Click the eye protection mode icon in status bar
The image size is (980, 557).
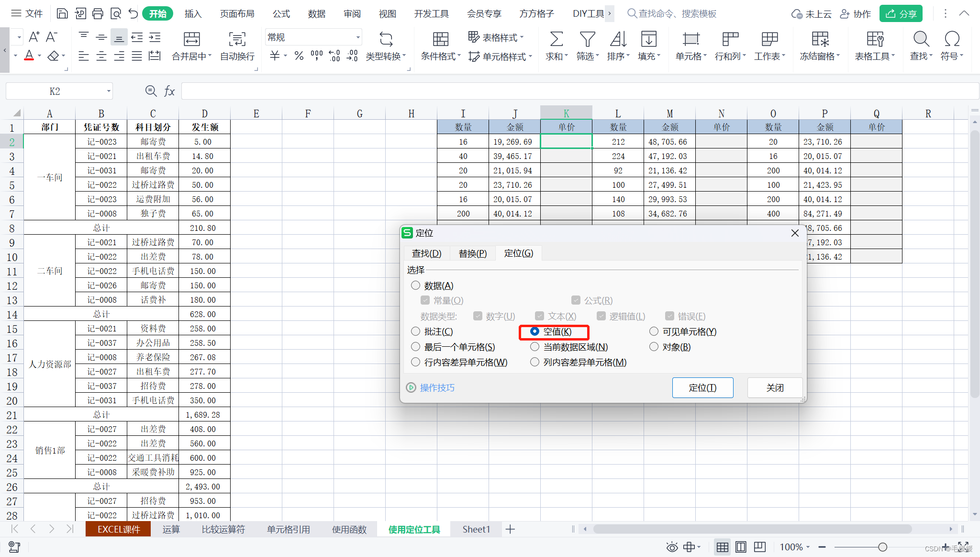point(672,547)
